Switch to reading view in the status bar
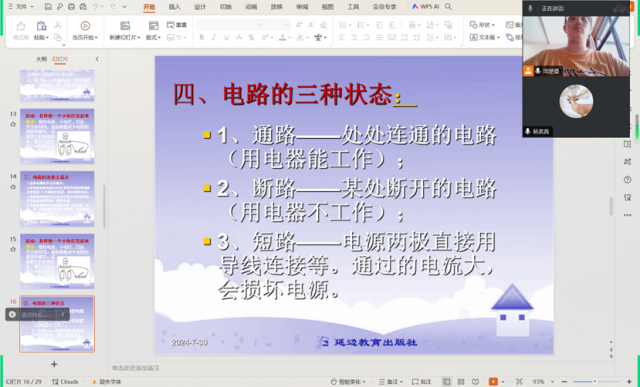Image resolution: width=640 pixels, height=387 pixels. coord(475,381)
